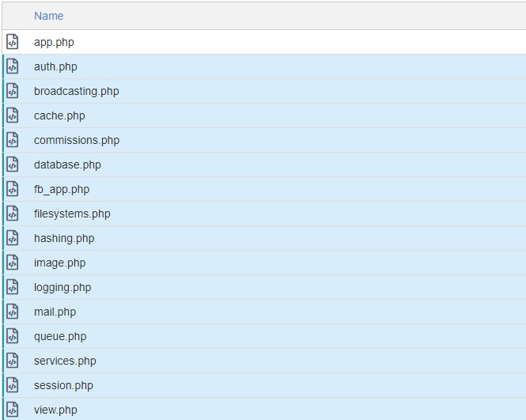Click the view.php file icon
The image size is (526, 420).
tap(13, 410)
